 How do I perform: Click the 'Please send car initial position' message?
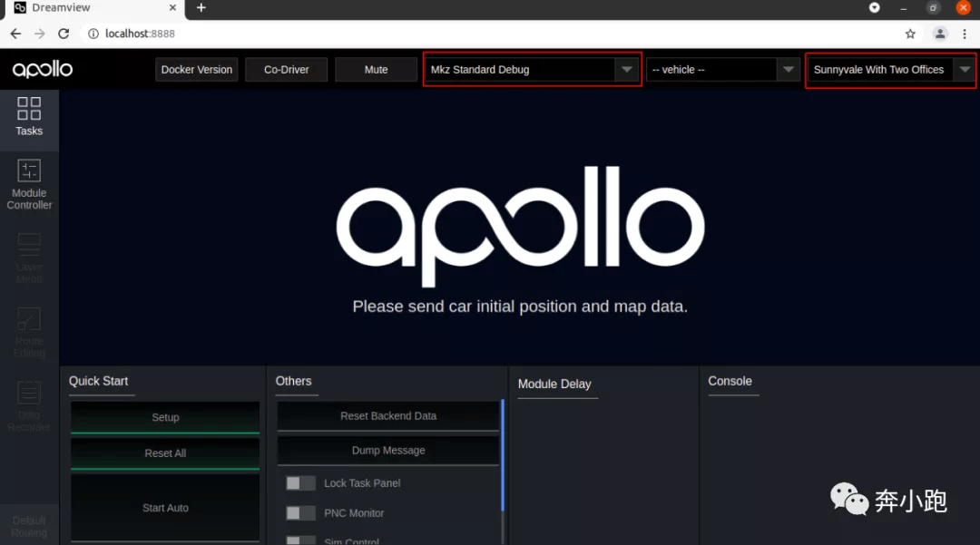click(x=520, y=307)
